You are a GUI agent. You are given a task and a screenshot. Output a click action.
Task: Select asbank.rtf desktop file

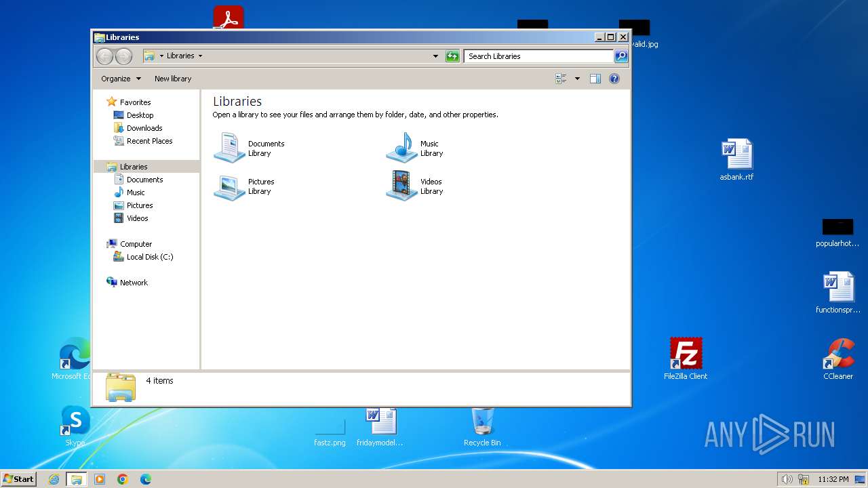[x=736, y=160]
